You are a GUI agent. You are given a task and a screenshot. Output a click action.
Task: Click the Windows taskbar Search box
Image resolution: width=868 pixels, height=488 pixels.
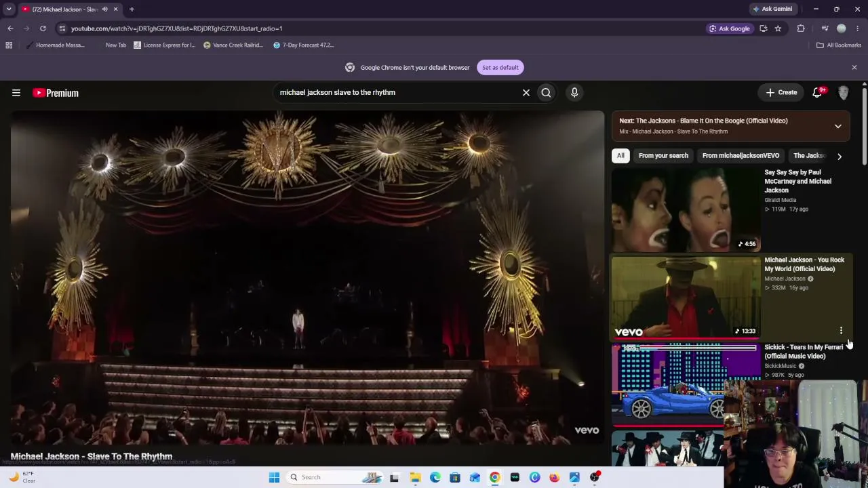click(336, 477)
